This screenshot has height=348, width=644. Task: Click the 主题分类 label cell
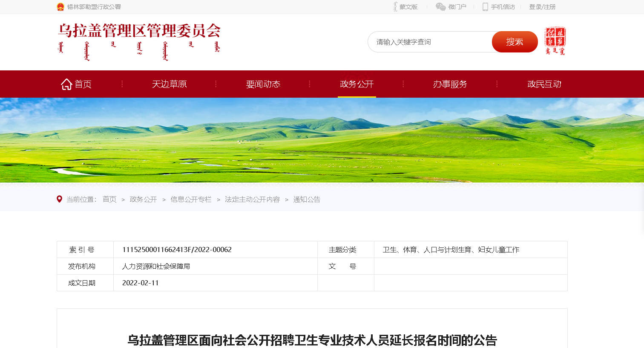tap(346, 249)
